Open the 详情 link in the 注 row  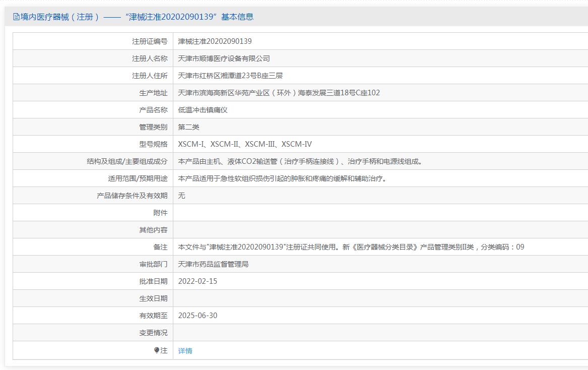pos(185,350)
